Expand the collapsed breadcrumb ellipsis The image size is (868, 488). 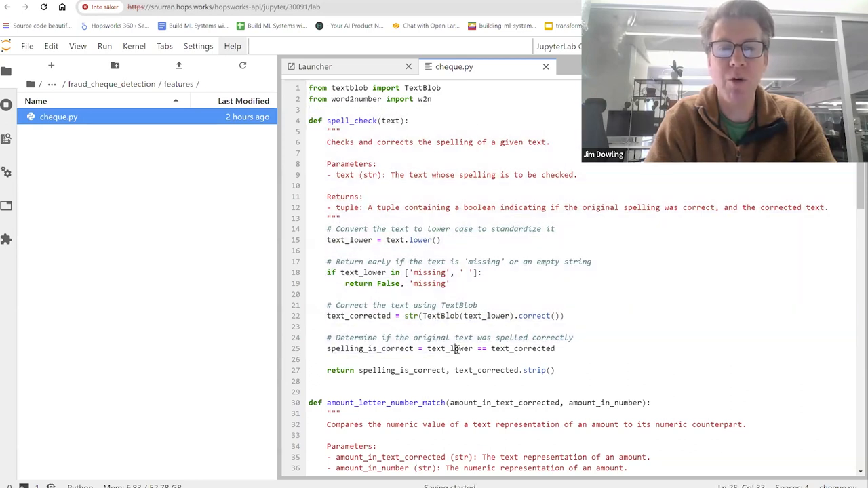52,84
